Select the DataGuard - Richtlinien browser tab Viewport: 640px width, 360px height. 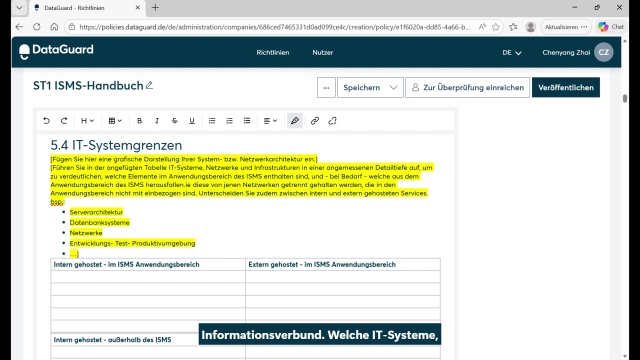point(87,8)
